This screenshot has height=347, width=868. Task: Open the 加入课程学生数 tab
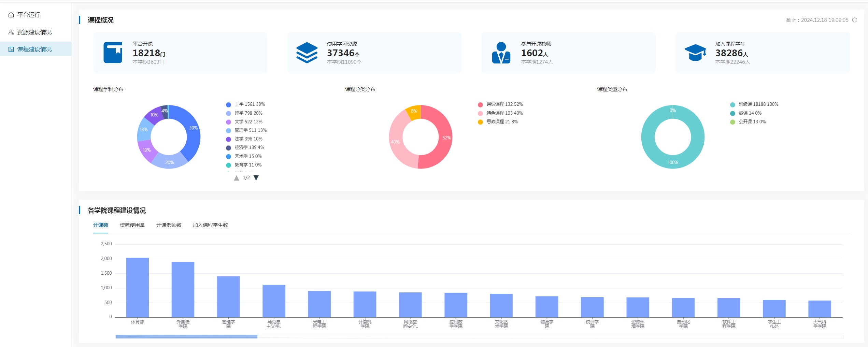(x=210, y=225)
